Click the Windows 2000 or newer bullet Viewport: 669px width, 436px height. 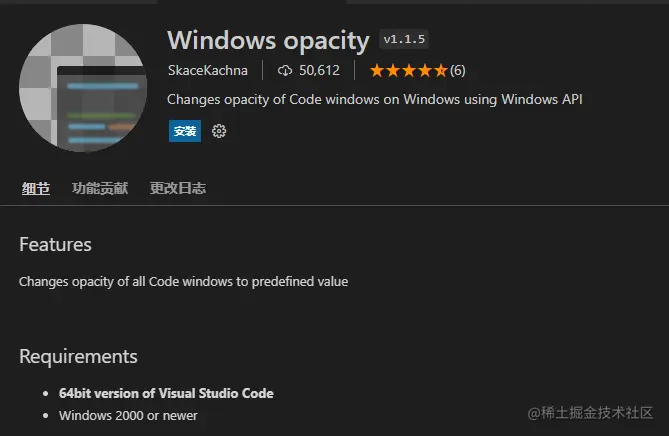coord(128,415)
